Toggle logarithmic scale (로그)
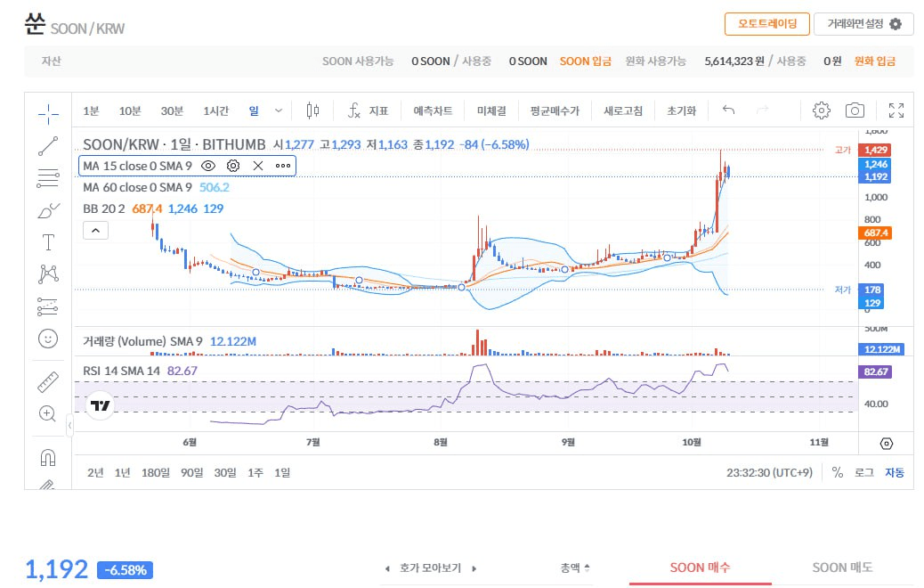Viewport: 924px width, 588px height. (x=863, y=472)
